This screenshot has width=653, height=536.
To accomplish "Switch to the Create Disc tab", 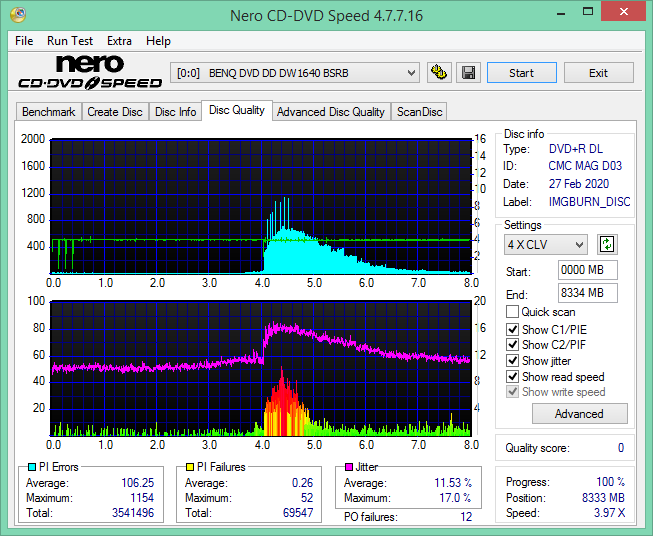I will tap(115, 112).
